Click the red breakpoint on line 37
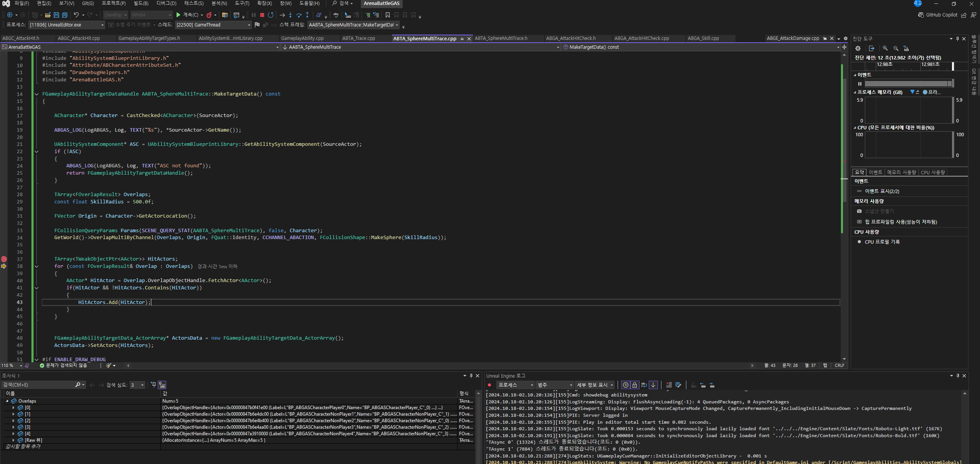 tap(4, 259)
